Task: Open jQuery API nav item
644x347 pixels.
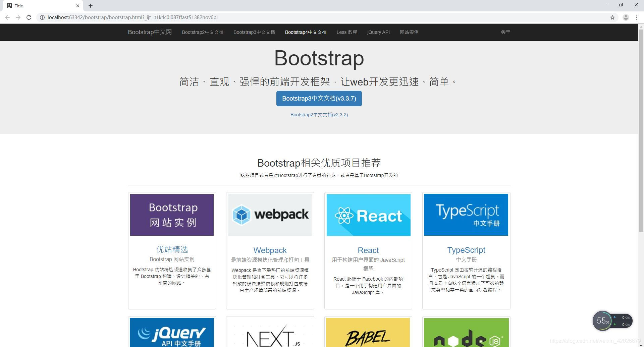Action: pyautogui.click(x=378, y=32)
